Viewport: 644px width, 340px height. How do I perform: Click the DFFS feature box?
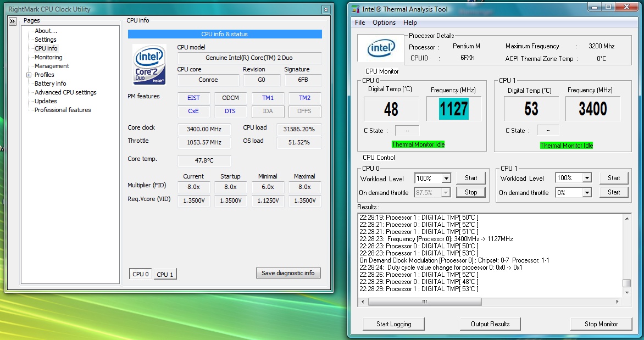coord(305,112)
